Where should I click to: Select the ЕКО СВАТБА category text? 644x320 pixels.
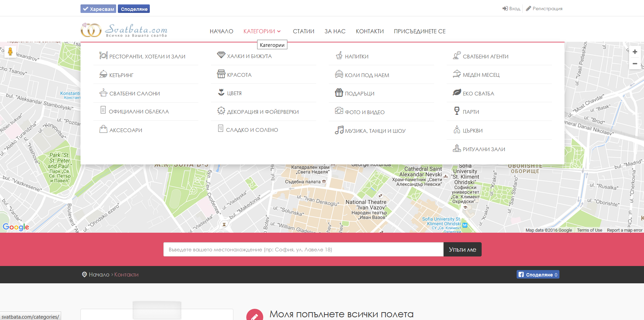(x=478, y=93)
